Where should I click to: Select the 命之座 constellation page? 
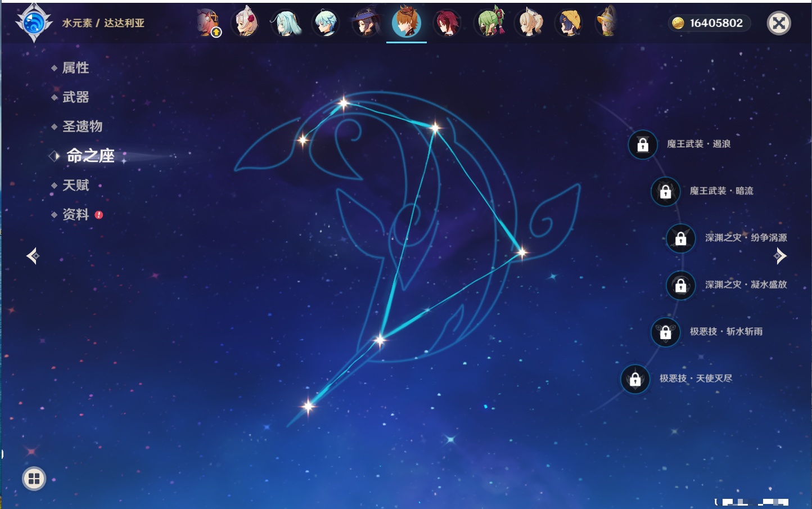tap(91, 156)
